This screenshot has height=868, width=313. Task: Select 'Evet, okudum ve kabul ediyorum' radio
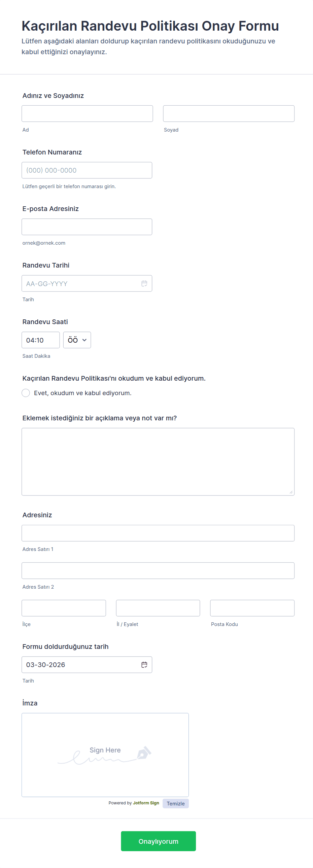[x=26, y=393]
